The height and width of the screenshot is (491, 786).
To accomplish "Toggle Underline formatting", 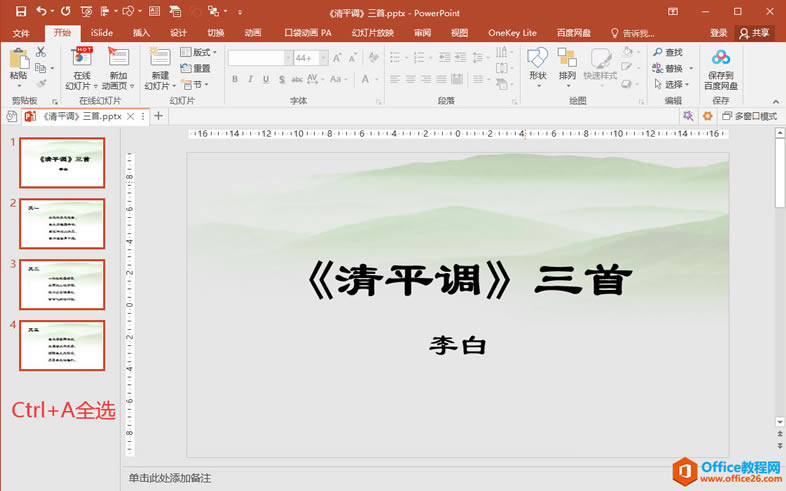I will pos(266,79).
